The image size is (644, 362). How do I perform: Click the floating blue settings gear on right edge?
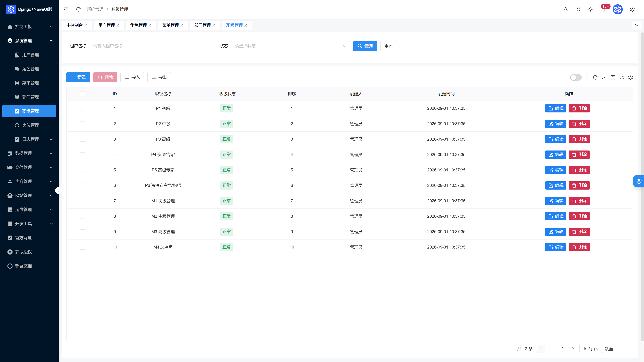[639, 181]
